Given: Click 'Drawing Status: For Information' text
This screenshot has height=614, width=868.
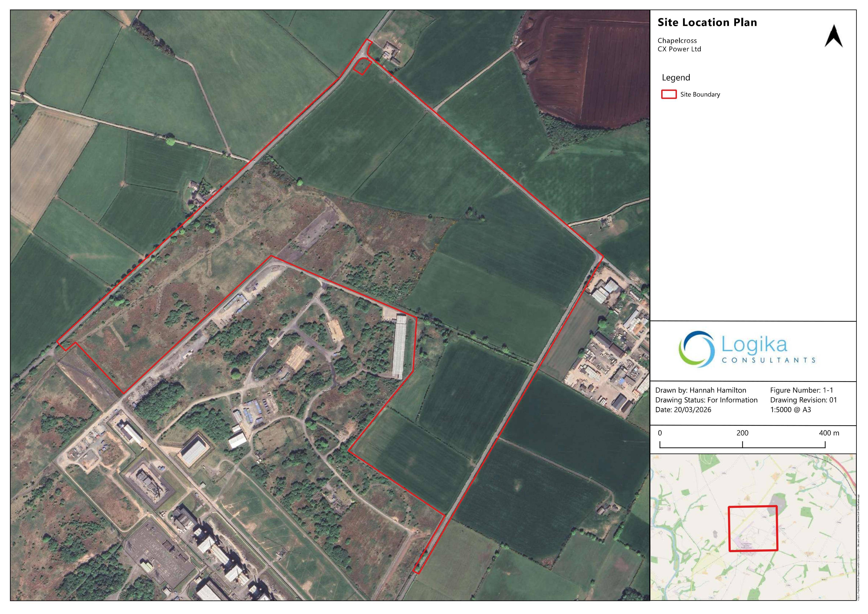Looking at the screenshot, I should point(706,400).
